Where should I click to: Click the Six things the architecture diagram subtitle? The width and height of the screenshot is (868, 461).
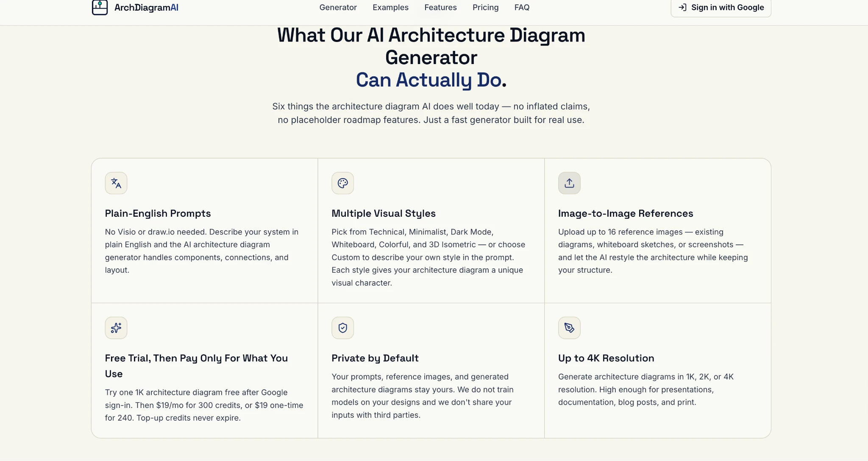431,113
